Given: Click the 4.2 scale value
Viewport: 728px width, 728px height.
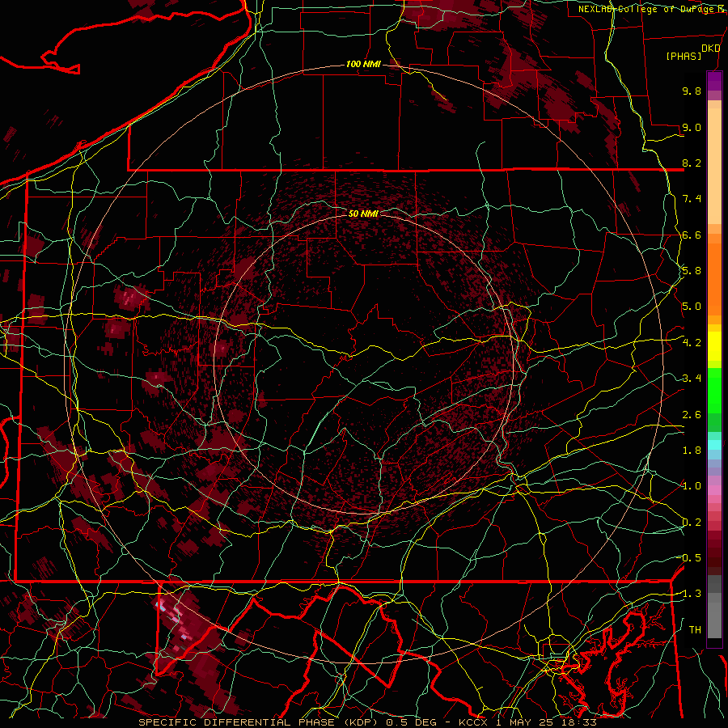Looking at the screenshot, I should tap(692, 343).
